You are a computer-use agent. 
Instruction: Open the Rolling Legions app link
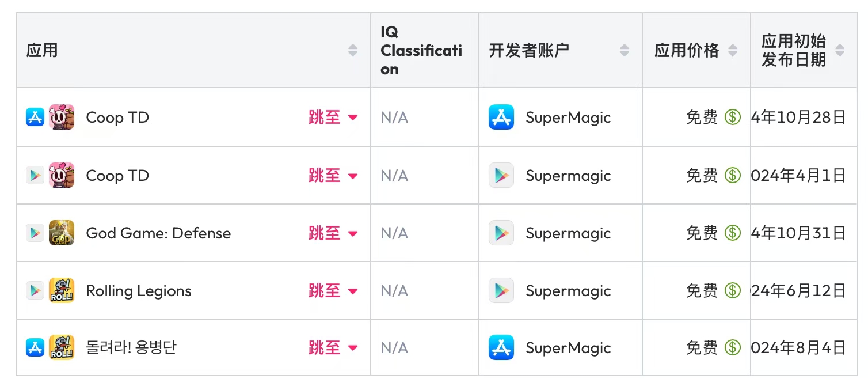[x=139, y=290]
